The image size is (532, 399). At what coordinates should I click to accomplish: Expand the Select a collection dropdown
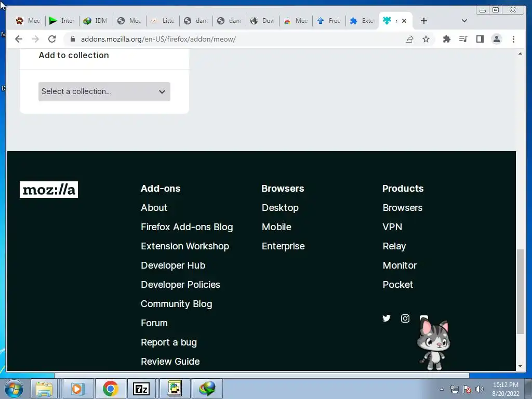[104, 91]
